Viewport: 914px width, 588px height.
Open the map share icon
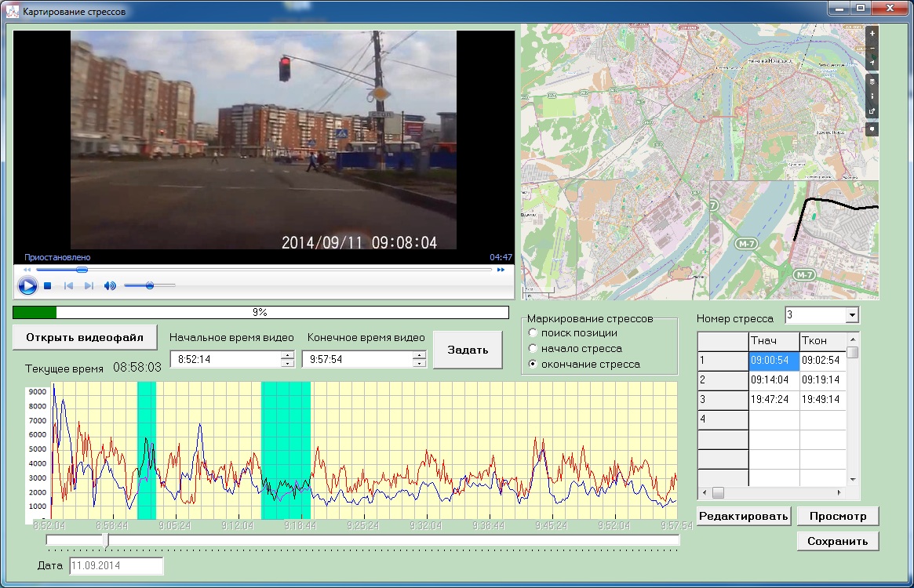[x=872, y=111]
